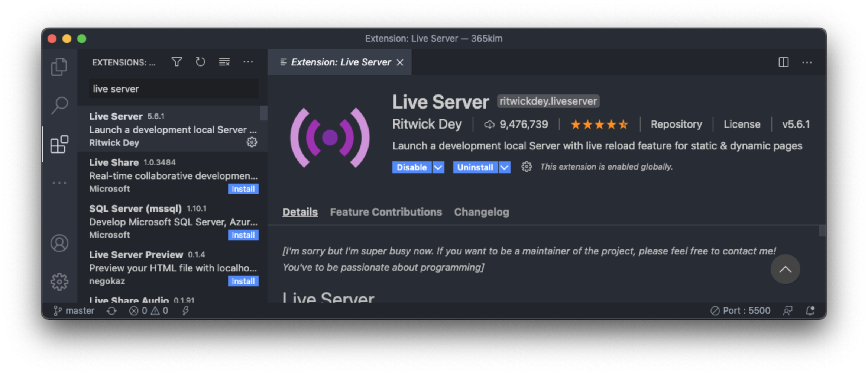Disable the Live Server extension
The height and width of the screenshot is (374, 868).
point(412,167)
